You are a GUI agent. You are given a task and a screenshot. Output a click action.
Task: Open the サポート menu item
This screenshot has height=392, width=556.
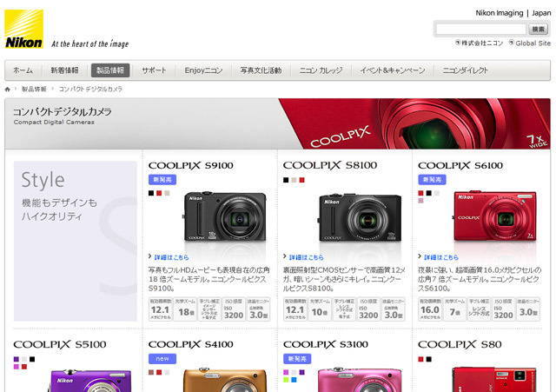154,70
